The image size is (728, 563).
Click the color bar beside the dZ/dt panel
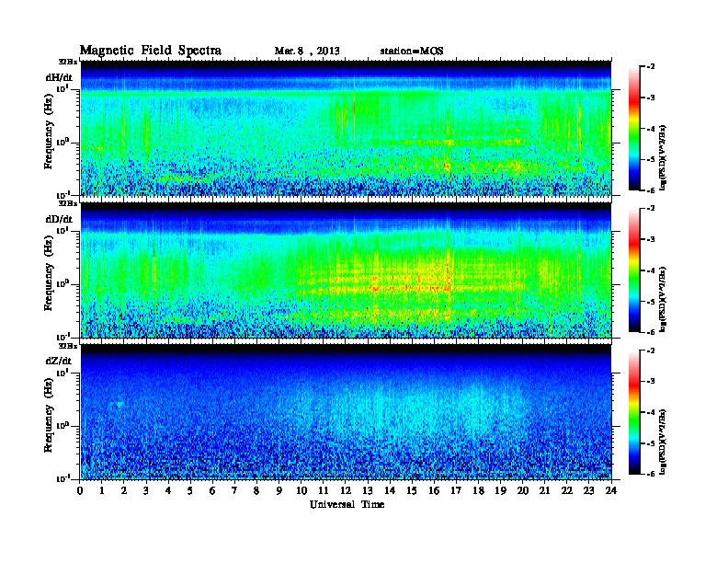pyautogui.click(x=634, y=412)
